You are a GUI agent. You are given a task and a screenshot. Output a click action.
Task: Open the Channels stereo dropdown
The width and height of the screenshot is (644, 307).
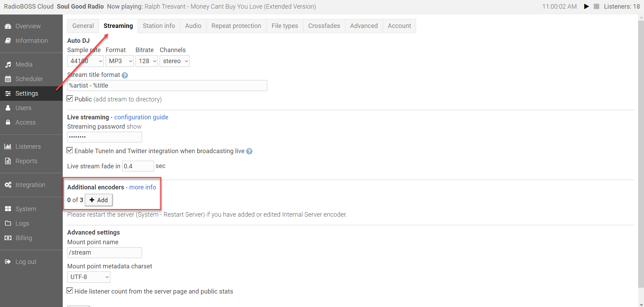[x=174, y=61]
